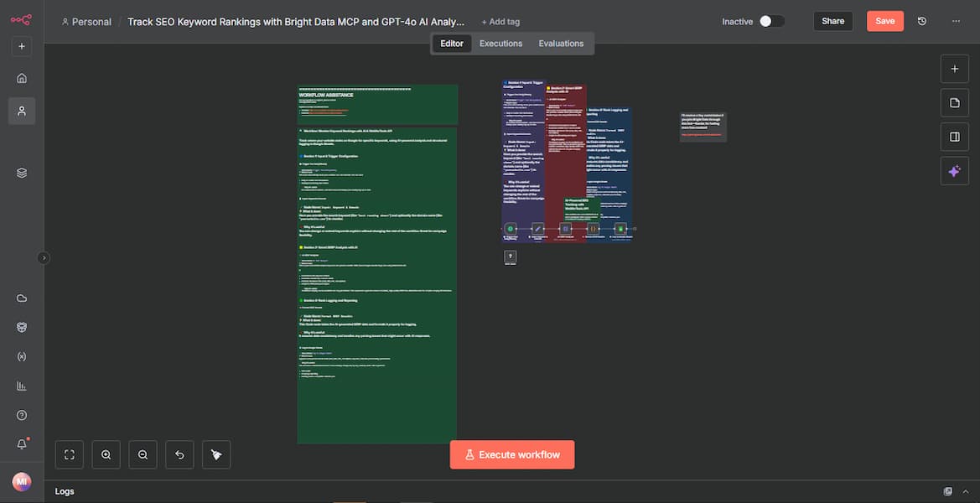This screenshot has width=980, height=503.
Task: Click the add node plus button on the right
Action: click(954, 69)
